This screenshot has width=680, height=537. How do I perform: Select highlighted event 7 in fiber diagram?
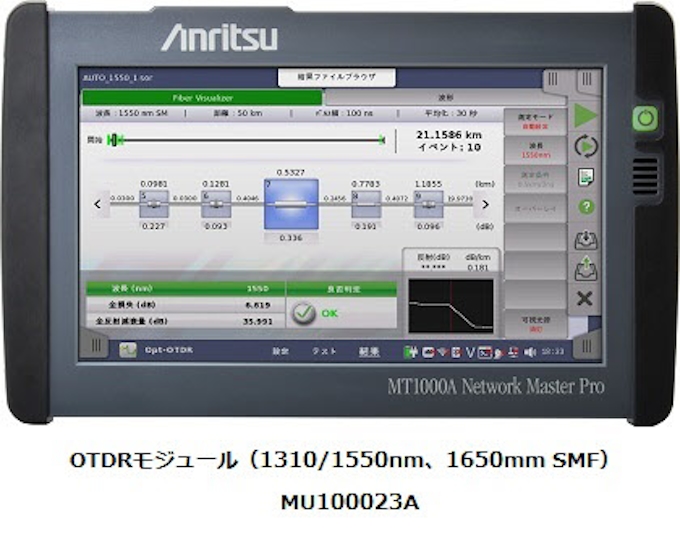click(291, 203)
